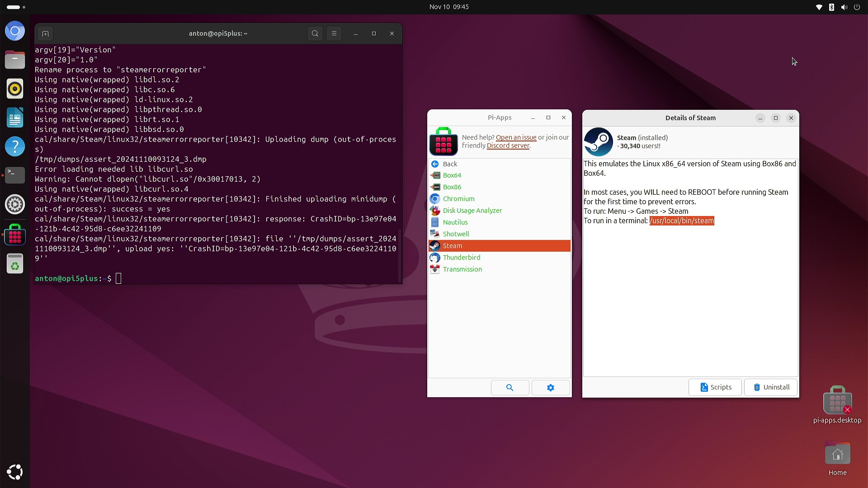Open the clock calendar at Nov 10 09:45
The width and height of the screenshot is (868, 488).
[x=448, y=7]
